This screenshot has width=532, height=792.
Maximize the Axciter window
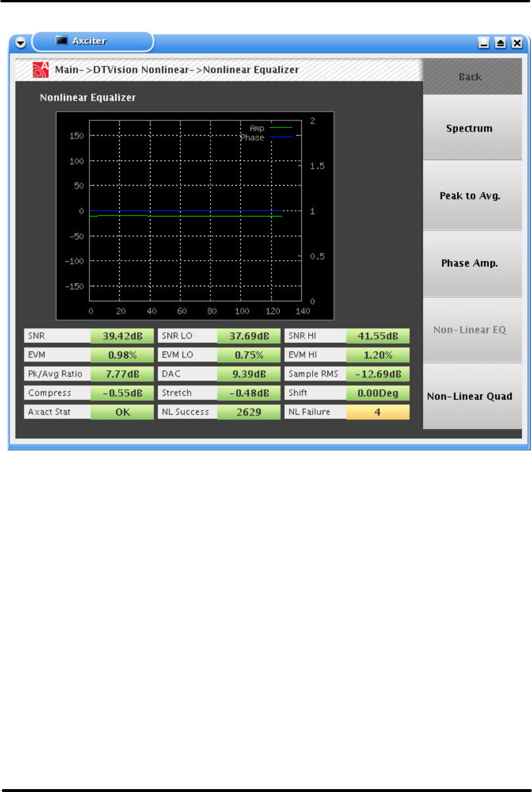point(500,43)
